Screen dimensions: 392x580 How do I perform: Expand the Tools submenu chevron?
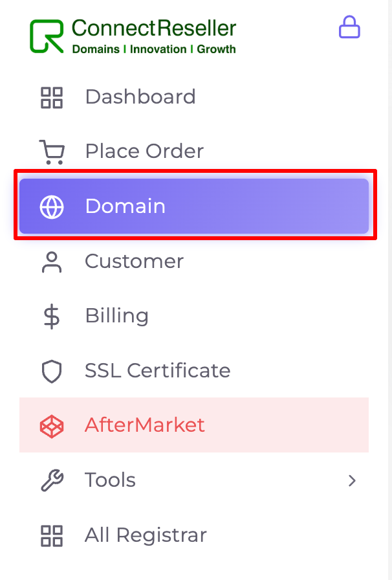coord(352,480)
